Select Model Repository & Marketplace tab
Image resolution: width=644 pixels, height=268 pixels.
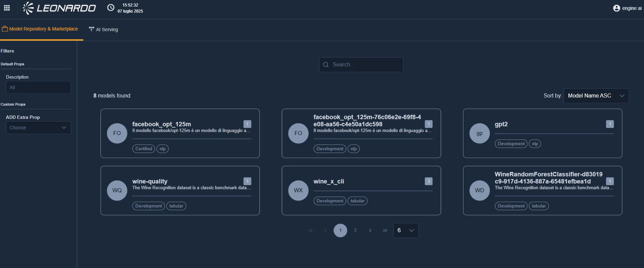click(40, 29)
